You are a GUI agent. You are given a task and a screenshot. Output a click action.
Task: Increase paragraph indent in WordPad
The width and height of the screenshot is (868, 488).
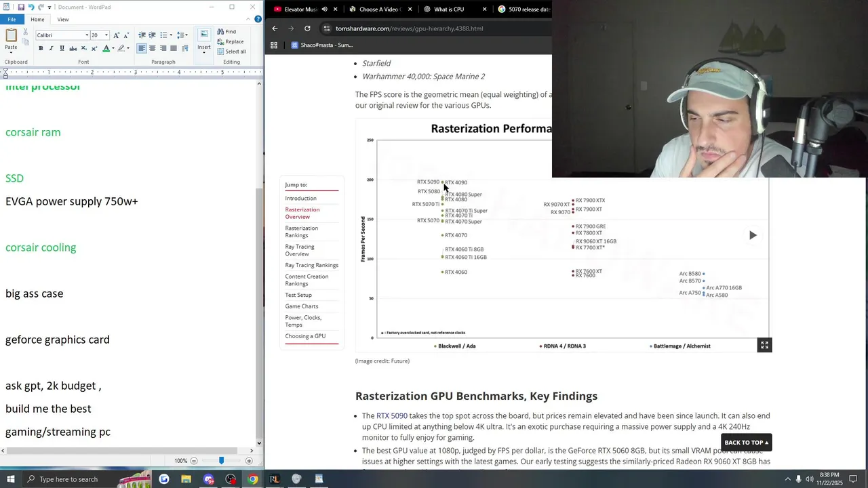coord(152,35)
